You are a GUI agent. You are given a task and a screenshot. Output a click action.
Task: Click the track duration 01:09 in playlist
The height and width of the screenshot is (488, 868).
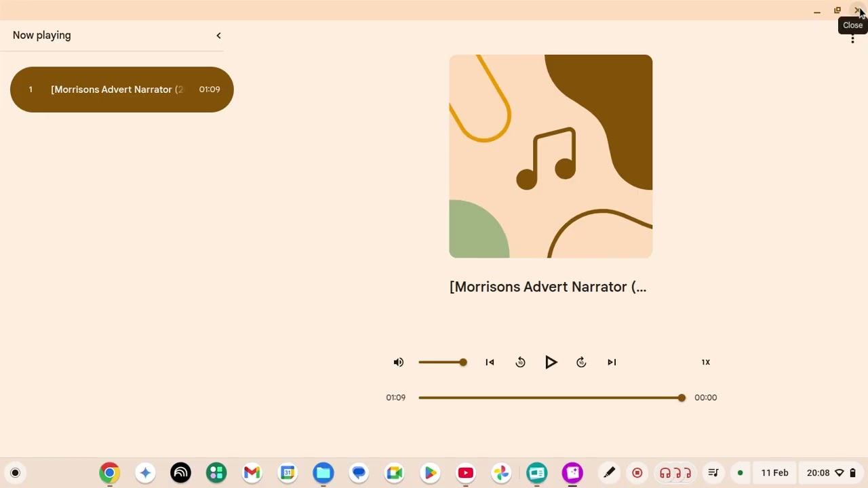tap(210, 89)
